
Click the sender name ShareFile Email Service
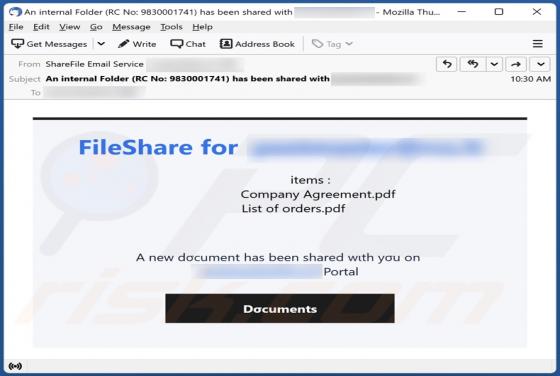(95, 64)
